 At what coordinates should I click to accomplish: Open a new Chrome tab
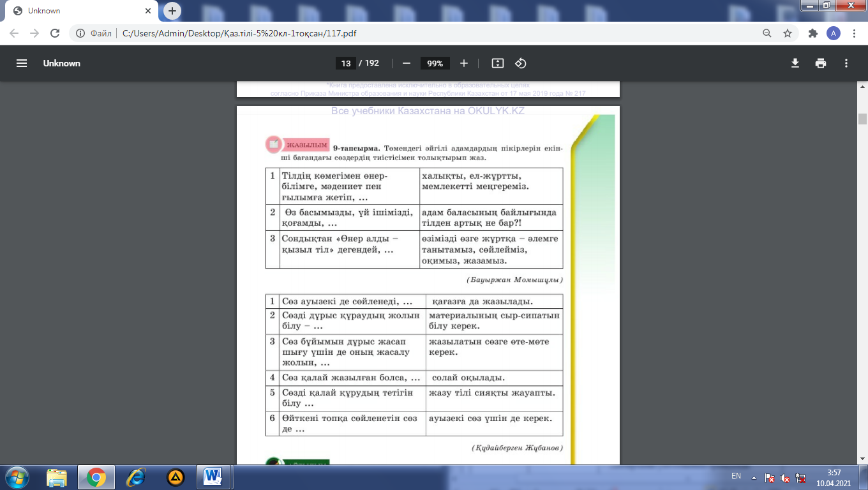click(172, 11)
